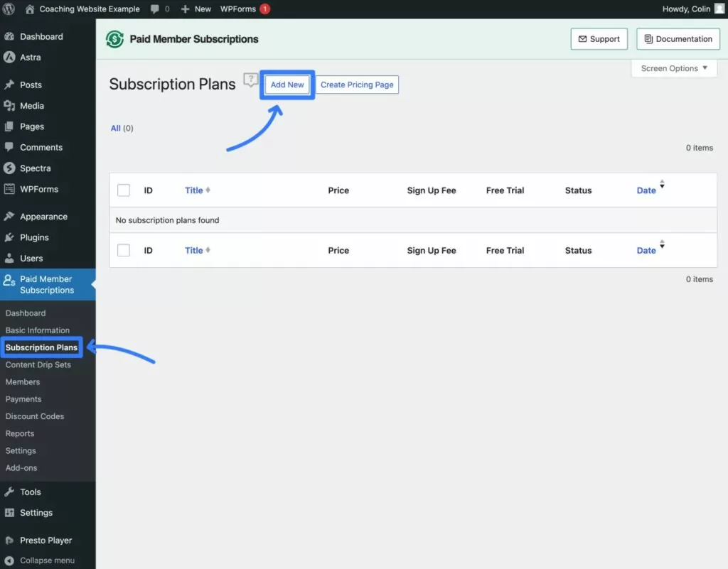Click the Status column header text
Screen dimensions: 728x569
coord(578,190)
